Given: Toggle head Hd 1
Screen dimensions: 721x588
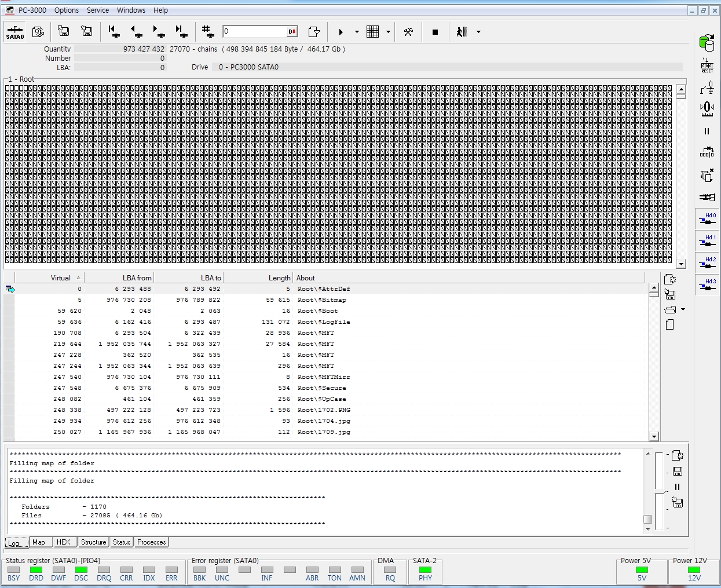Looking at the screenshot, I should 707,240.
